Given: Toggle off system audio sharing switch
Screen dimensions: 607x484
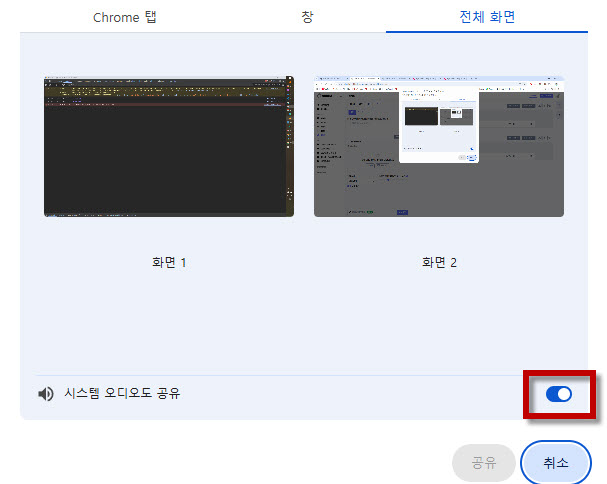Looking at the screenshot, I should tap(558, 394).
